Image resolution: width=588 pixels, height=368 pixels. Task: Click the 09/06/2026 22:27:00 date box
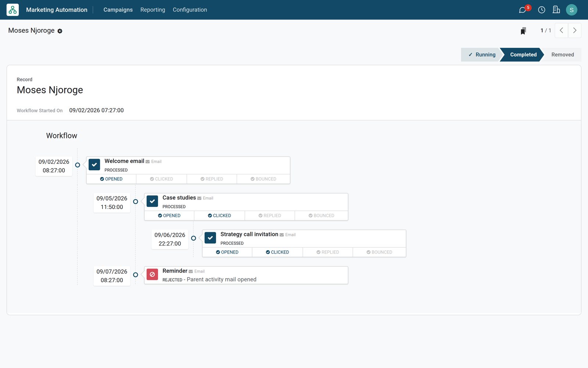pyautogui.click(x=170, y=239)
